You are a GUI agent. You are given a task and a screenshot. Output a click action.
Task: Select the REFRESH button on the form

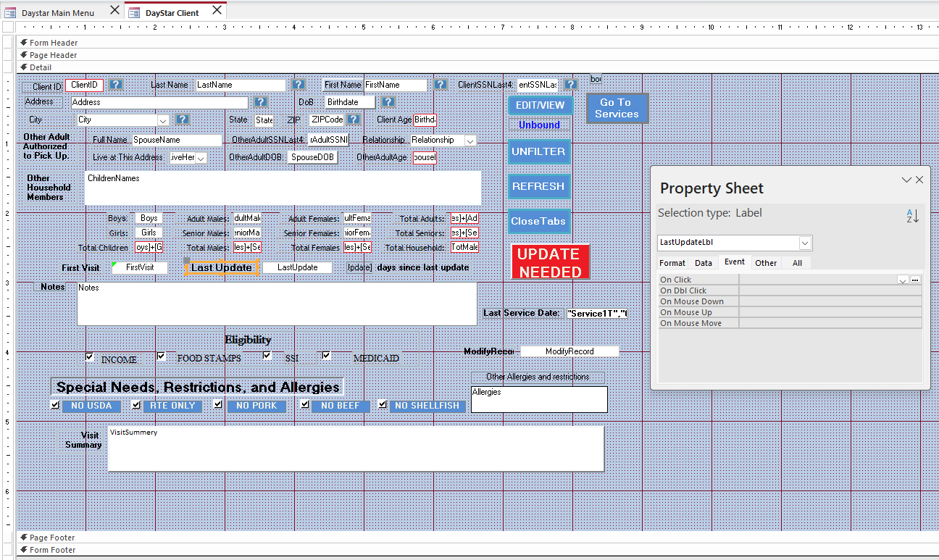point(538,186)
